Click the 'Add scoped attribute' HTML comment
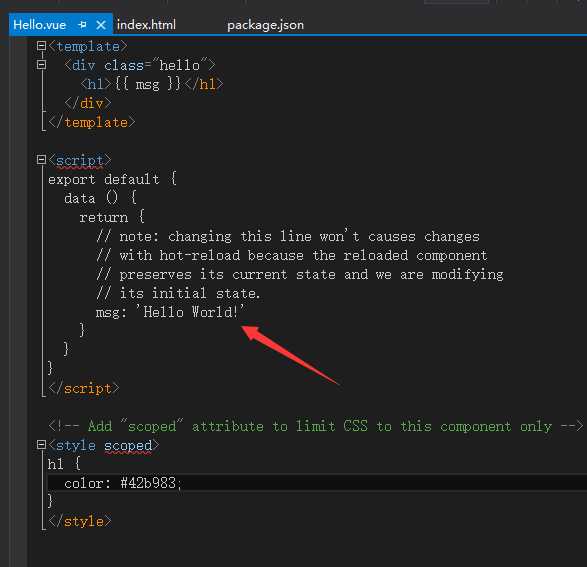Viewport: 587px width, 567px height. pos(316,426)
